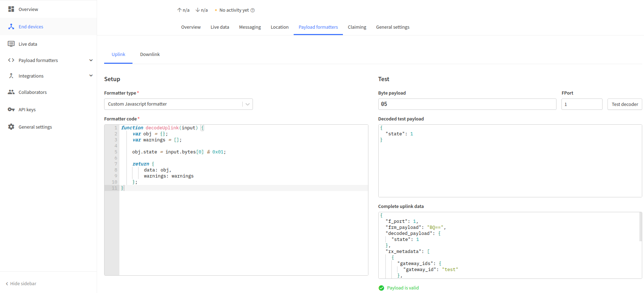Switch to the Downlink sub-tab

pos(150,55)
